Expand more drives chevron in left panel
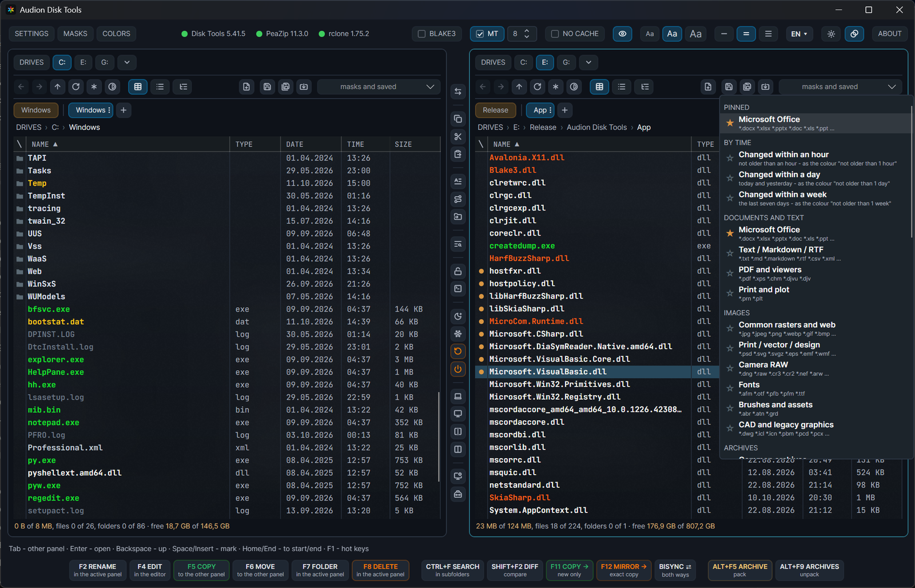The width and height of the screenshot is (915, 588). click(x=127, y=62)
